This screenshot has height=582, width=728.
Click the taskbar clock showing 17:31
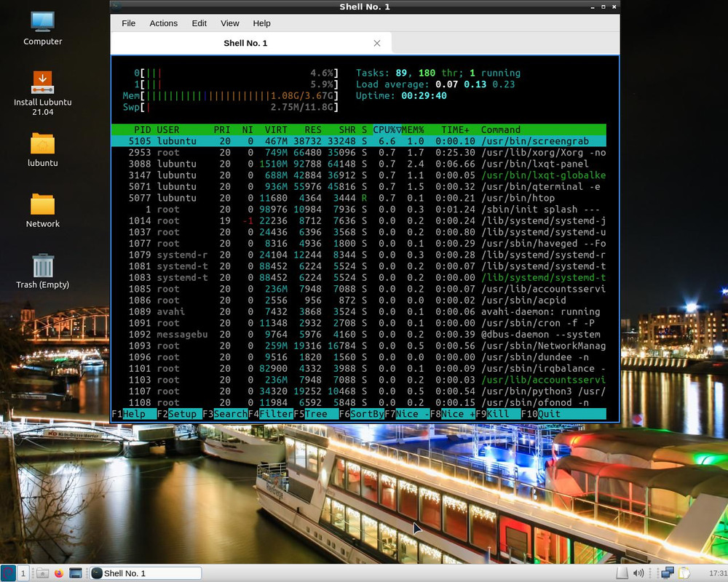click(718, 573)
